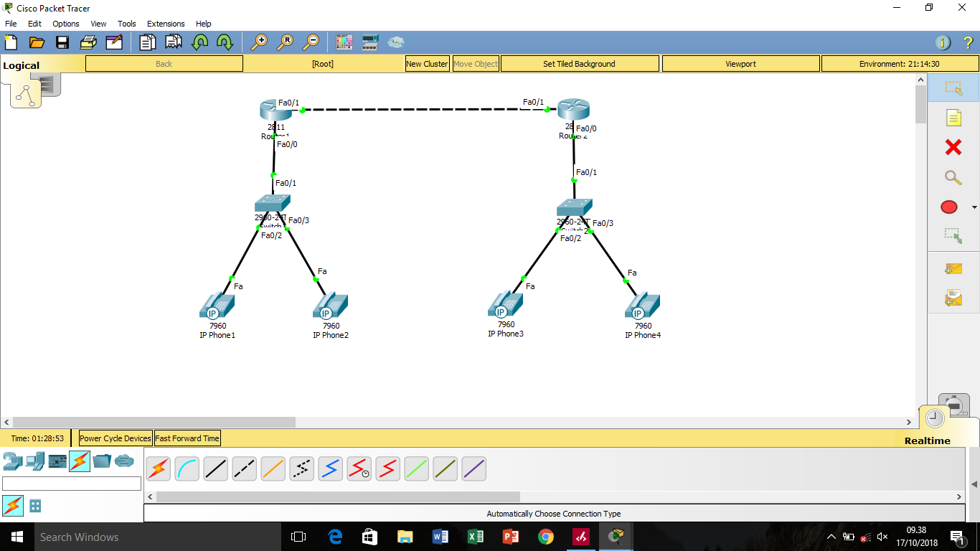
Task: Pick the purple USB cable
Action: 474,469
